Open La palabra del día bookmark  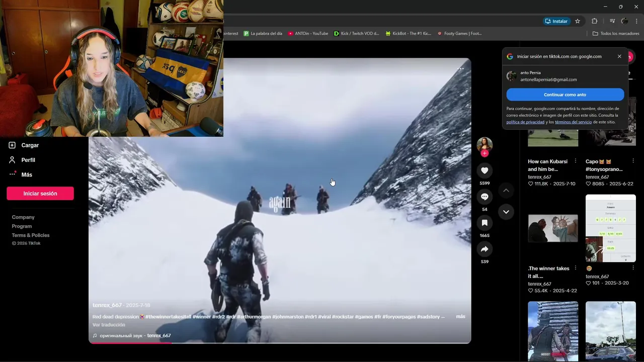pos(263,34)
